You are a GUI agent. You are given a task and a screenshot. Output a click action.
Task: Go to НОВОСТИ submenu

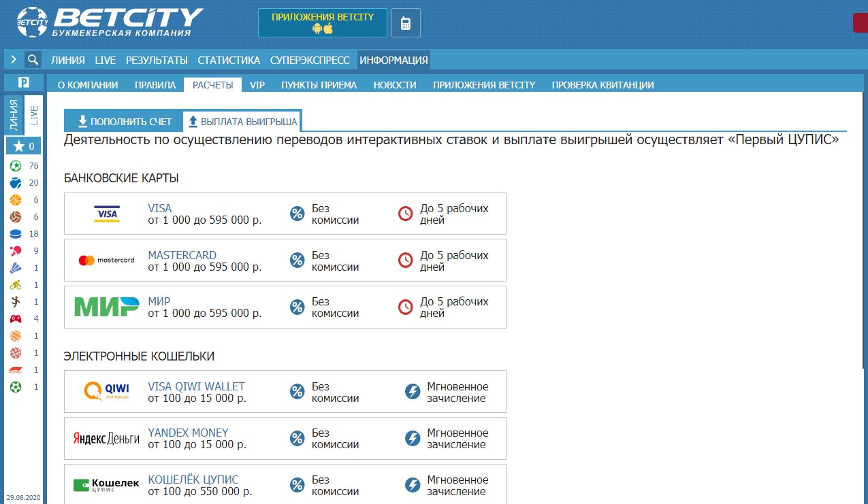pos(395,85)
